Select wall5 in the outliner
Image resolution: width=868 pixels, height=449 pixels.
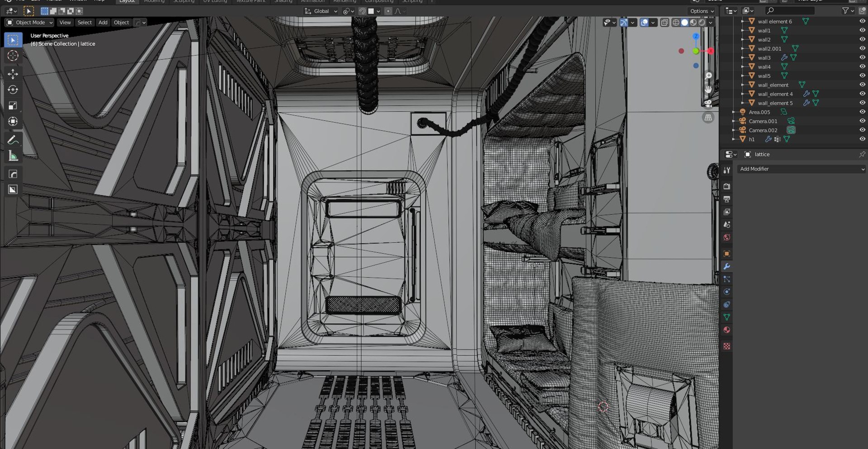click(x=764, y=76)
